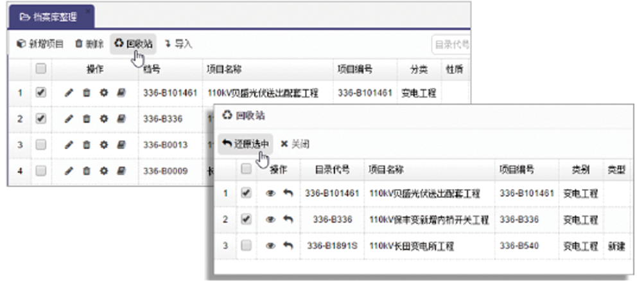Click the restore arrow for recycled 336-B101461
Viewport: 644px width, 281px height.
point(288,193)
